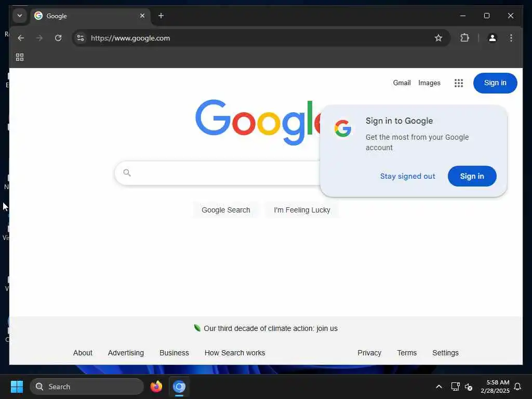Open How Search works link
This screenshot has width=532, height=399.
235,353
